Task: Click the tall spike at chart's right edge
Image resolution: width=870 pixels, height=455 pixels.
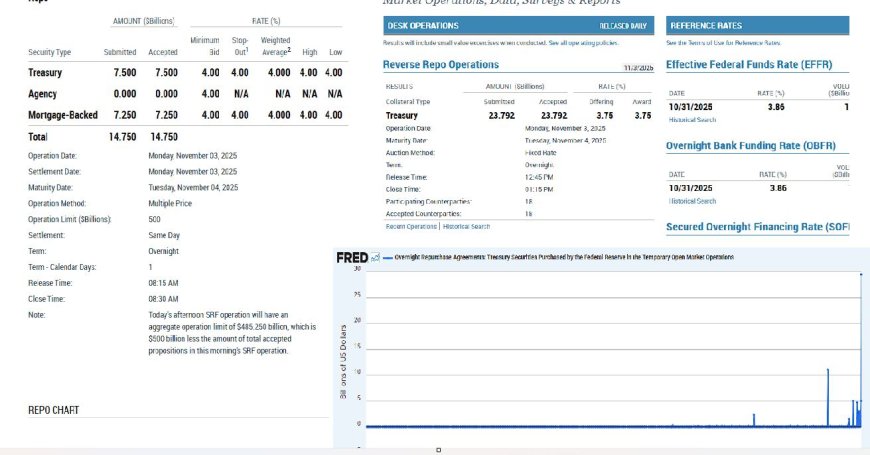Action: tap(861, 350)
